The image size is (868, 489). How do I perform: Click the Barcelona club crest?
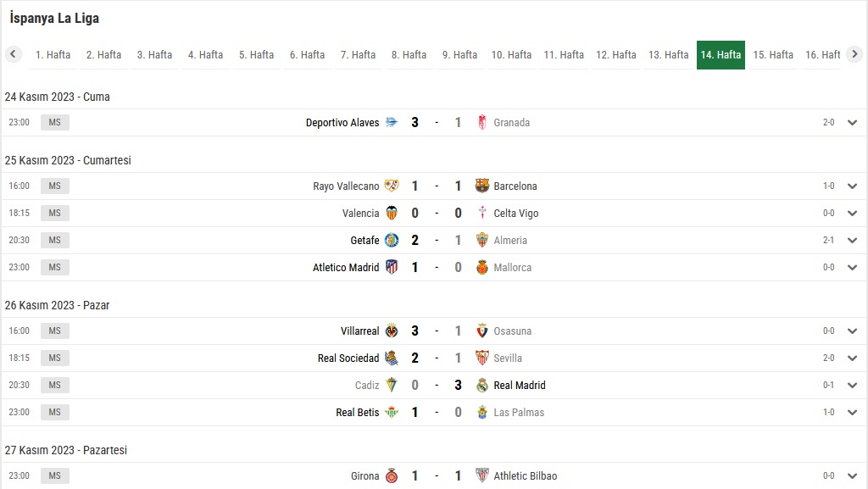pyautogui.click(x=482, y=186)
